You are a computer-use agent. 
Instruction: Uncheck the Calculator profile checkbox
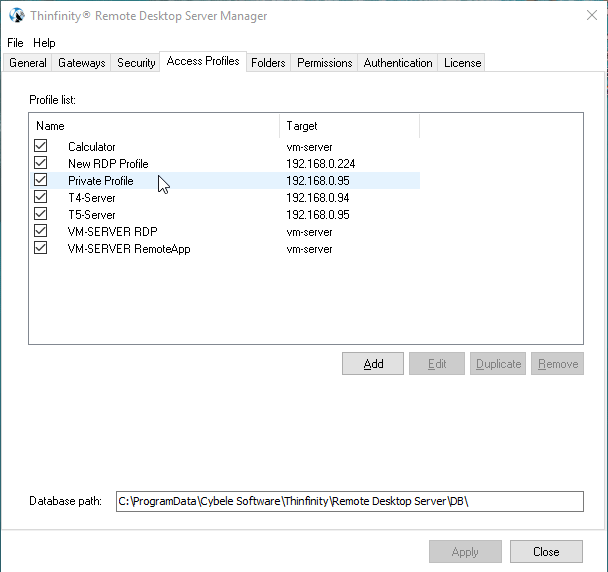click(x=40, y=146)
